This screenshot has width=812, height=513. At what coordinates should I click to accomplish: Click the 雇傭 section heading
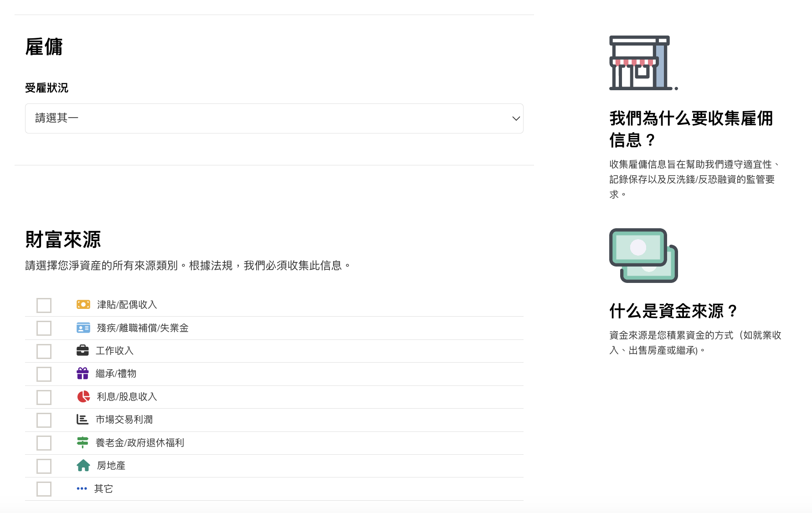(x=44, y=46)
